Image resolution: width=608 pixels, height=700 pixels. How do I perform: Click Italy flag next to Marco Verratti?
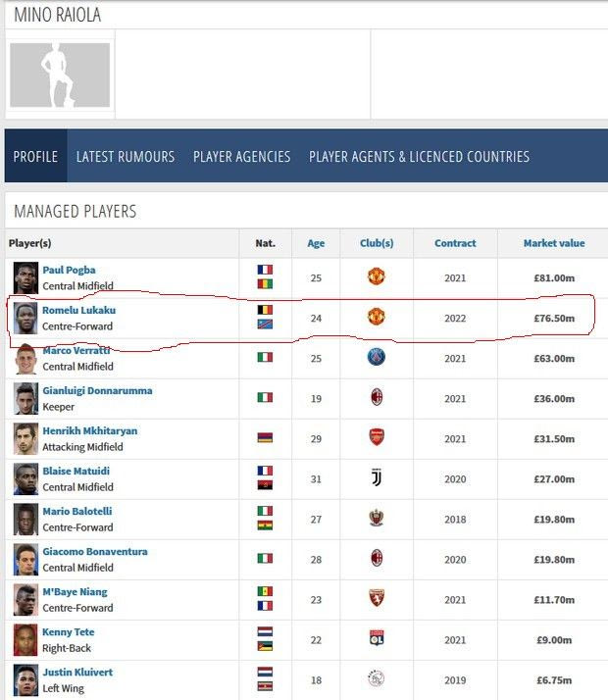[x=265, y=358]
